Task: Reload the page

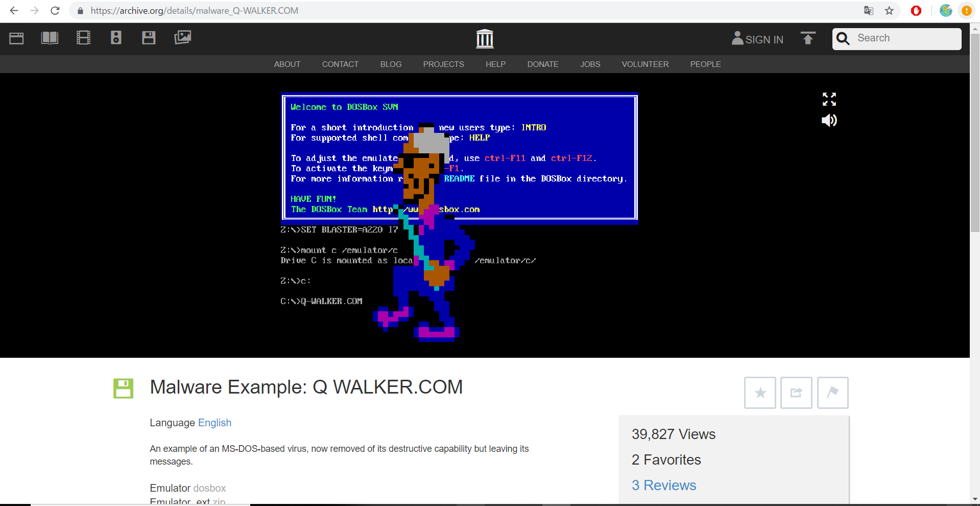Action: tap(55, 11)
